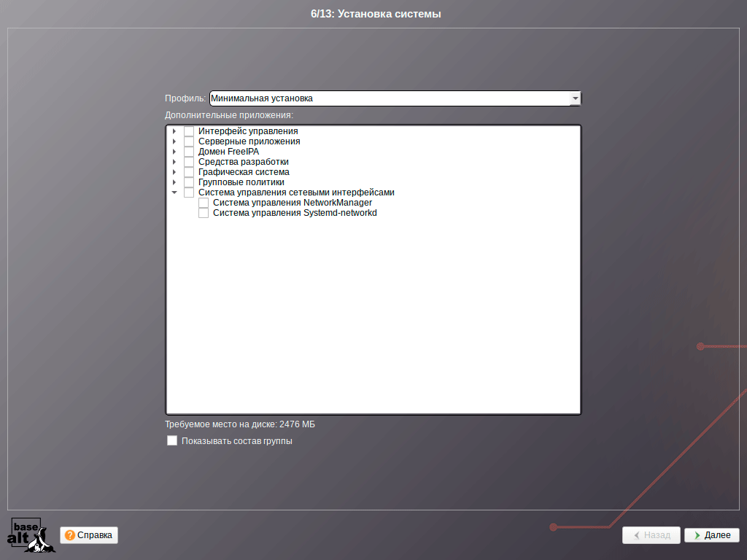747x560 pixels.
Task: Expand the Домен FreeIPA group
Action: tap(174, 152)
